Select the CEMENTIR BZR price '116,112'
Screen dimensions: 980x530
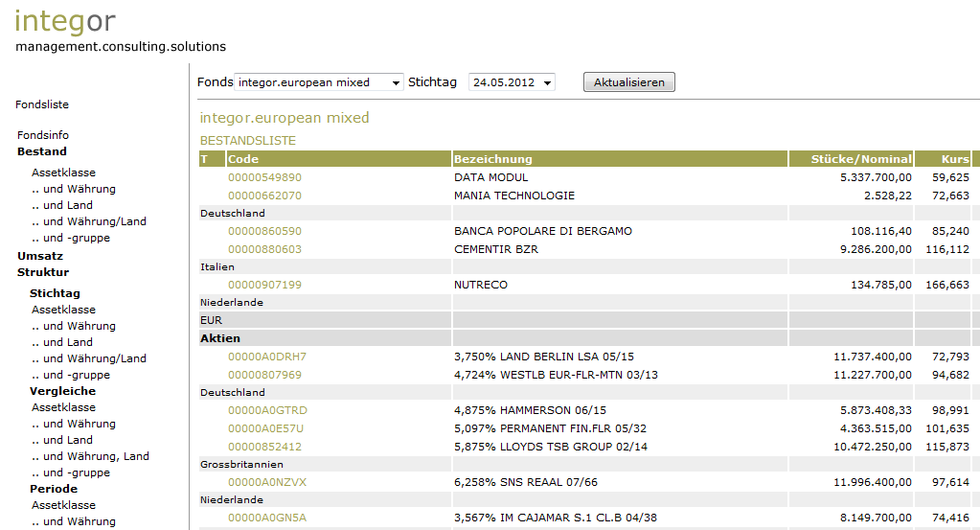click(x=947, y=249)
